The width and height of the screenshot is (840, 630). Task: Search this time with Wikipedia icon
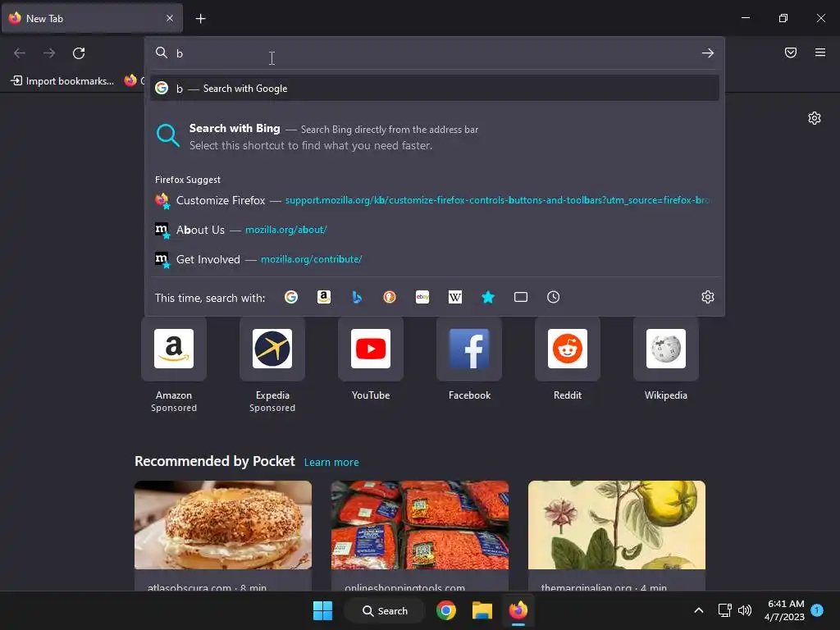[x=454, y=297]
